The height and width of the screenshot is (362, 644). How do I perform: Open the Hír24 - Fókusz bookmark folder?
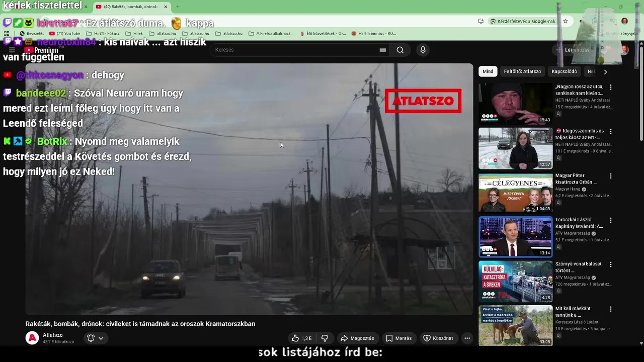pyautogui.click(x=103, y=34)
